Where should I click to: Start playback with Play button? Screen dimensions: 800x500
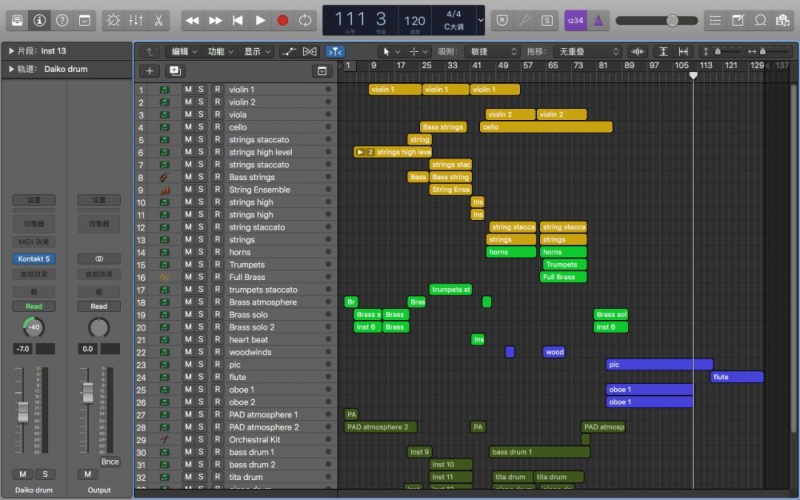(x=260, y=20)
